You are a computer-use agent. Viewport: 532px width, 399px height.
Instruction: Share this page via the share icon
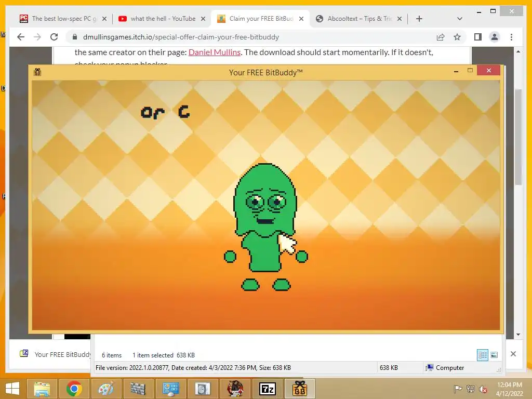click(x=441, y=37)
